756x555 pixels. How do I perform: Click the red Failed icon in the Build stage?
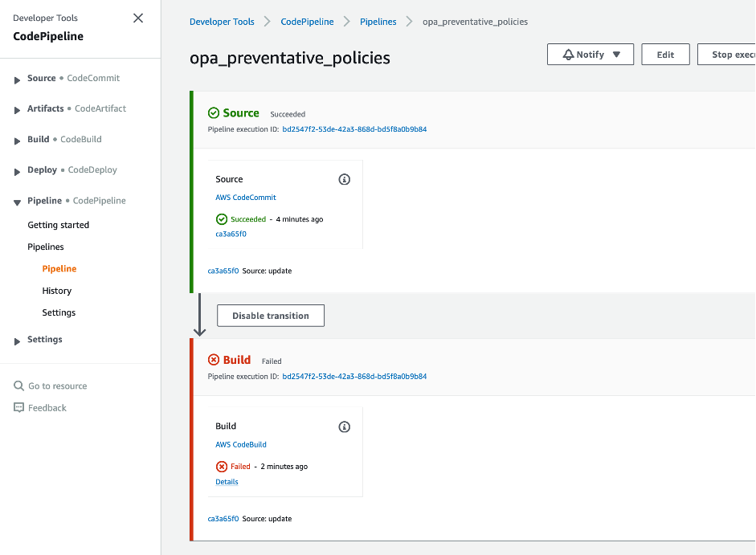click(212, 360)
